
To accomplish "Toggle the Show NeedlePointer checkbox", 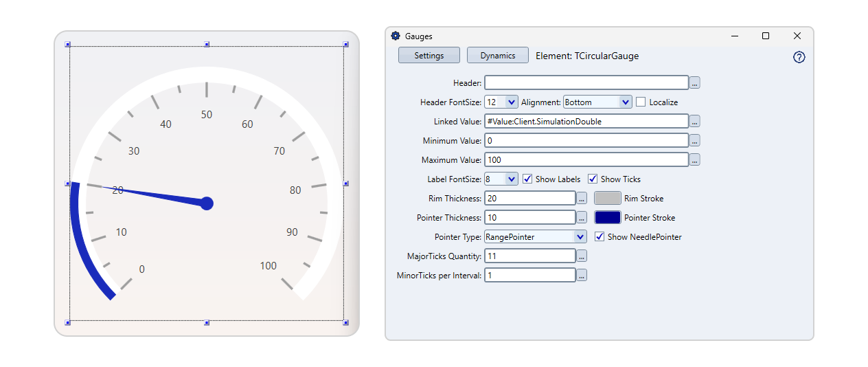I will tap(599, 236).
